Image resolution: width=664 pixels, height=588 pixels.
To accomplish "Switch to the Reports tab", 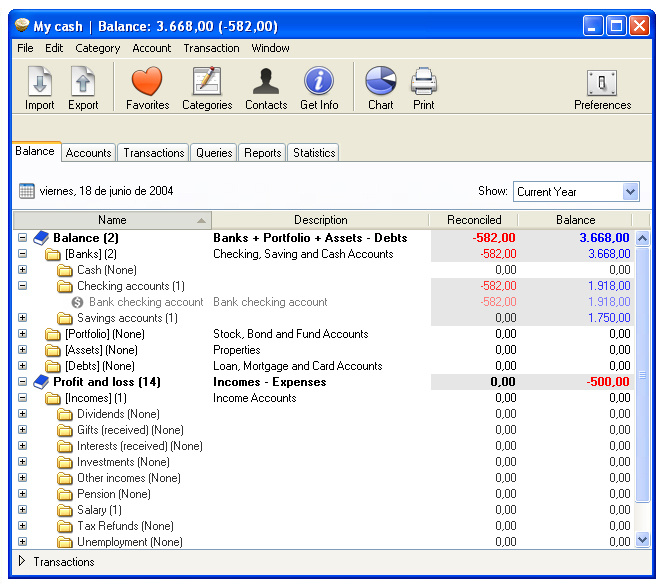I will point(262,153).
